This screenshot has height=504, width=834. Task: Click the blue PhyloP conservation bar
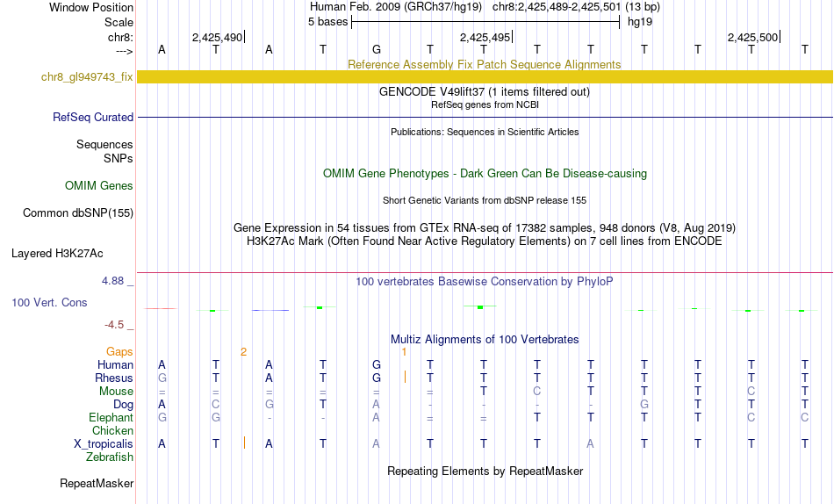(x=270, y=310)
